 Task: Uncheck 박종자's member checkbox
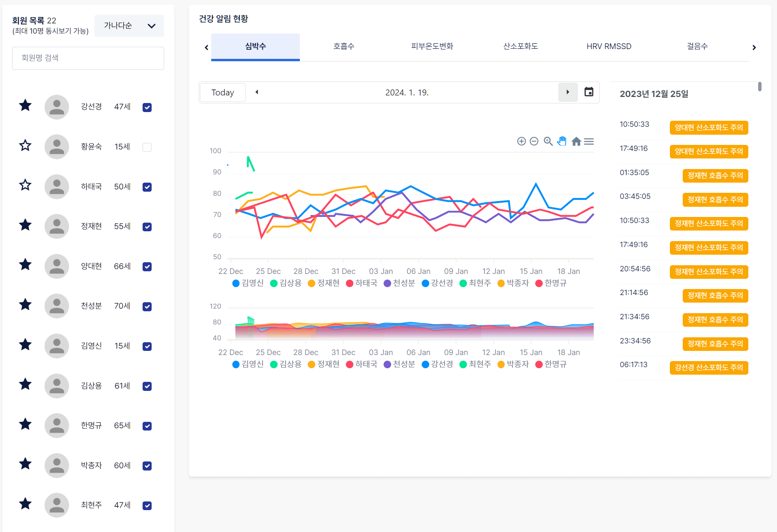tap(147, 466)
